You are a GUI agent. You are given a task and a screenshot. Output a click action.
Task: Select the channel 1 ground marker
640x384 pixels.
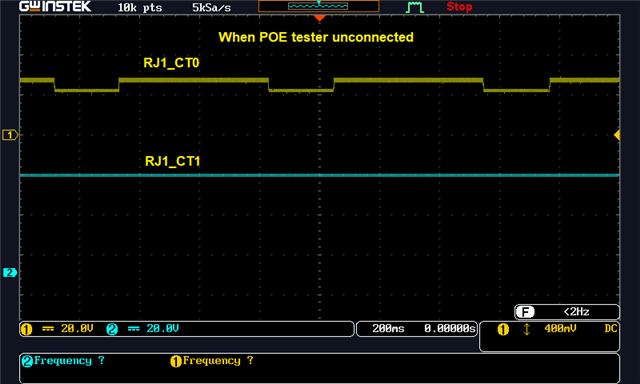[10, 135]
